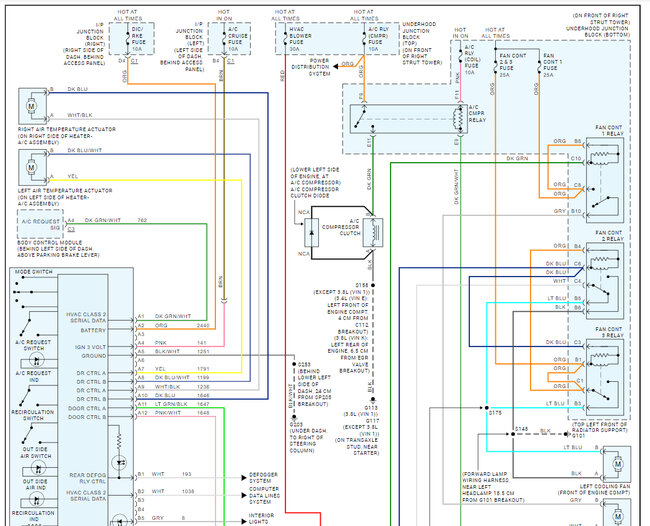Click the 'LT GRN/BLK 1647' wire label
The width and height of the screenshot is (650, 526).
(x=182, y=404)
